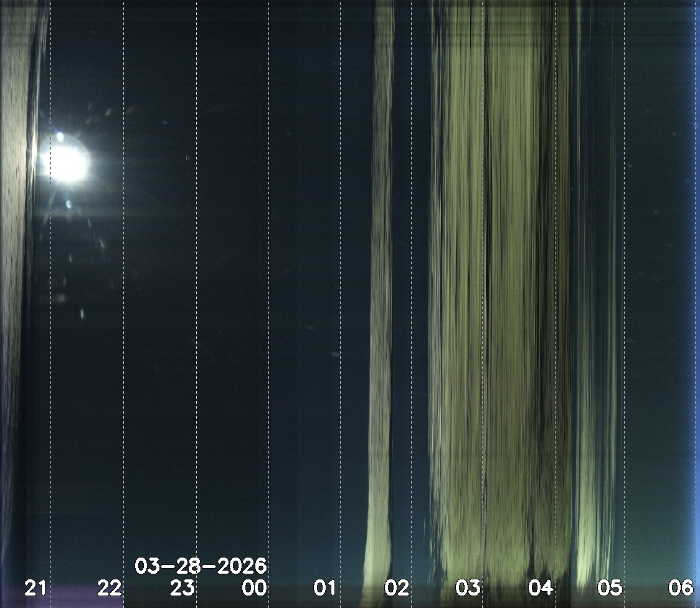Viewport: 700px width, 608px height.
Task: Click the 01 hour label
Action: [324, 587]
